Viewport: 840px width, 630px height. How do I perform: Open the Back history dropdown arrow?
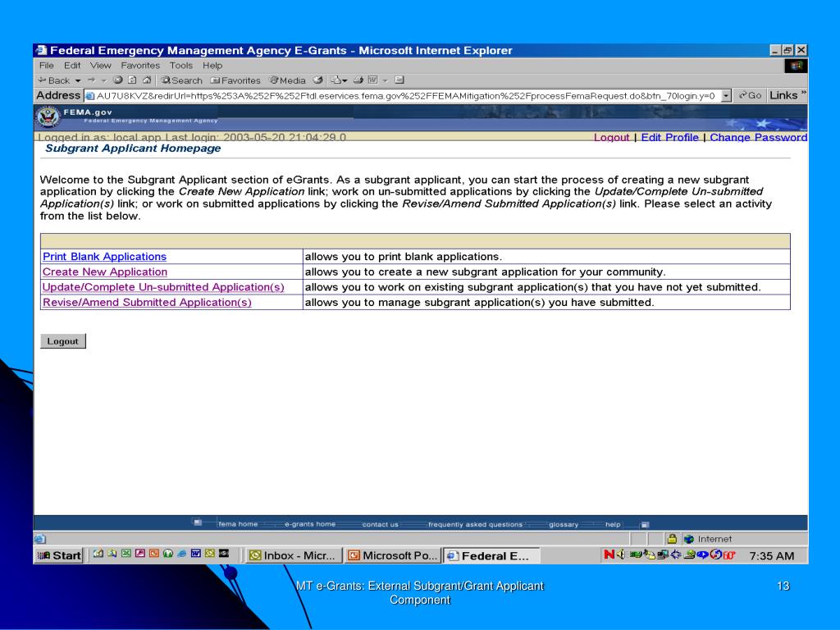click(x=78, y=81)
